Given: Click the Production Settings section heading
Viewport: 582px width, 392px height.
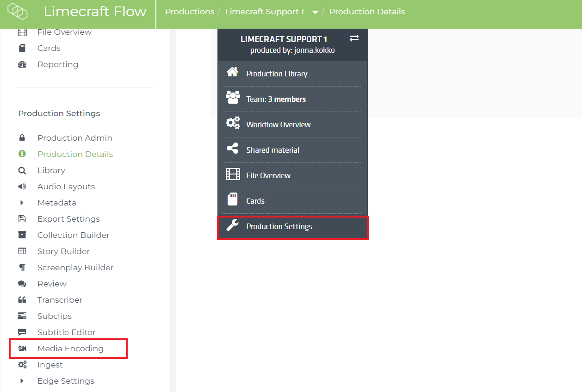Looking at the screenshot, I should (59, 113).
